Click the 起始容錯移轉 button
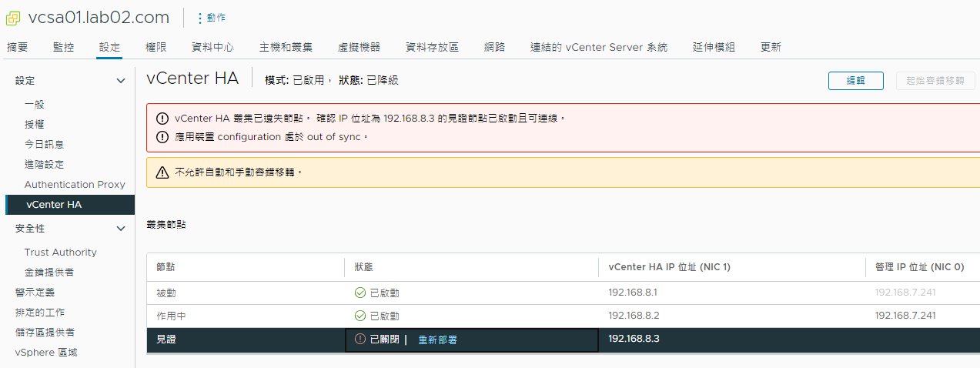The width and height of the screenshot is (980, 368). coord(935,81)
